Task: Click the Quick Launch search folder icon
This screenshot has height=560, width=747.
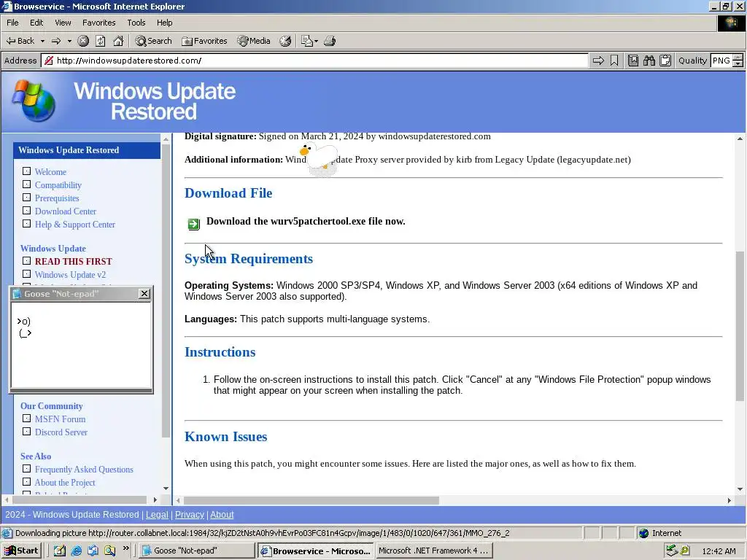Action: (x=110, y=551)
